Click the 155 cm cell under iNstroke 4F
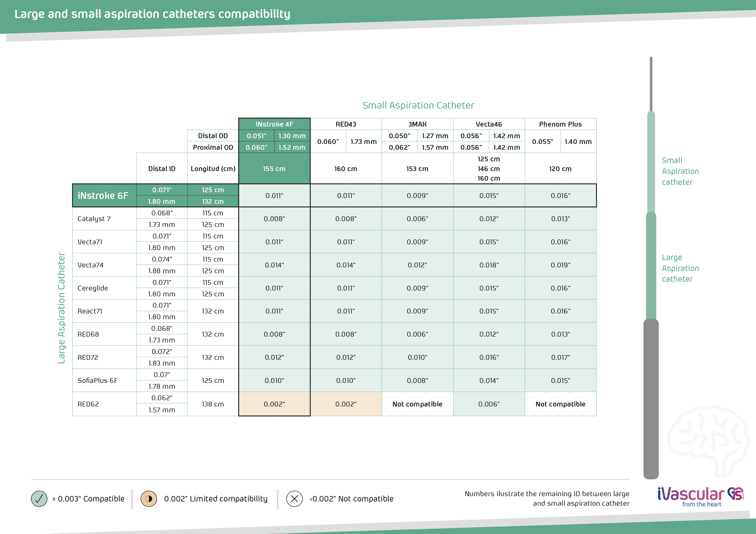This screenshot has height=534, width=756. pos(274,168)
